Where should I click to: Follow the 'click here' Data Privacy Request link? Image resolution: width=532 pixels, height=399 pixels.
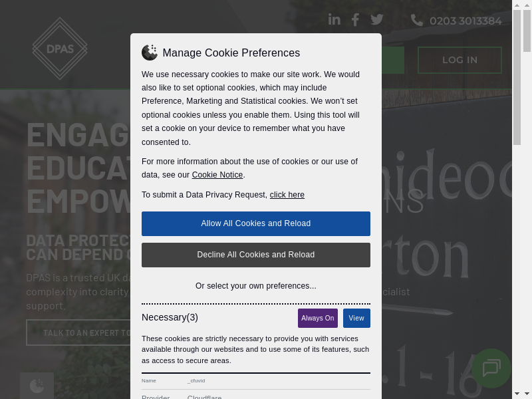coord(287,195)
